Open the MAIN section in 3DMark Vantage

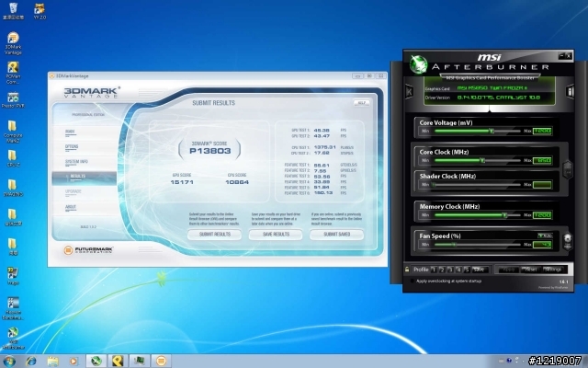coord(70,132)
